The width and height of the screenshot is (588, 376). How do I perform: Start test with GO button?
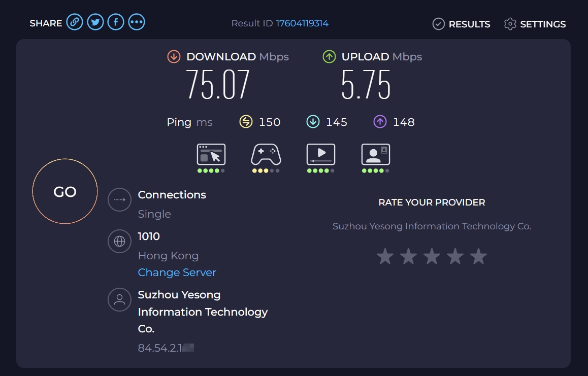(65, 191)
